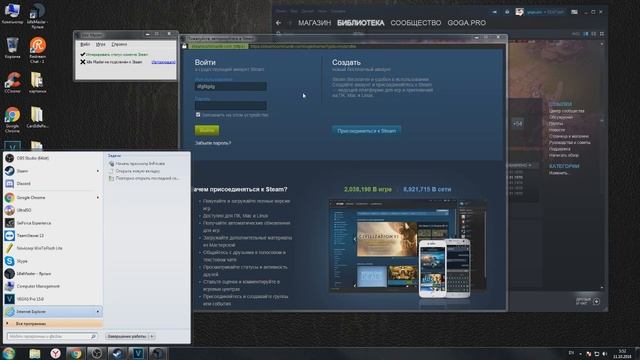Open the МАГАЗИН tab in Steam

pos(314,23)
